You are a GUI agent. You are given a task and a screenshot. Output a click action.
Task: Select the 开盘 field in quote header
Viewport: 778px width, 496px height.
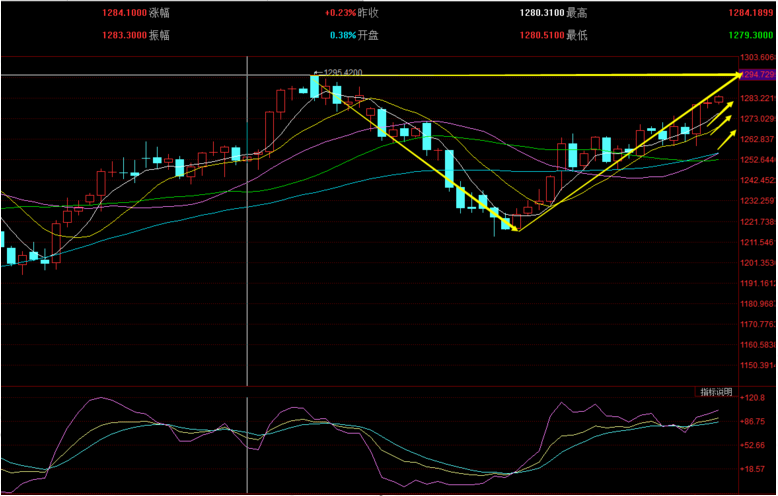tap(372, 34)
